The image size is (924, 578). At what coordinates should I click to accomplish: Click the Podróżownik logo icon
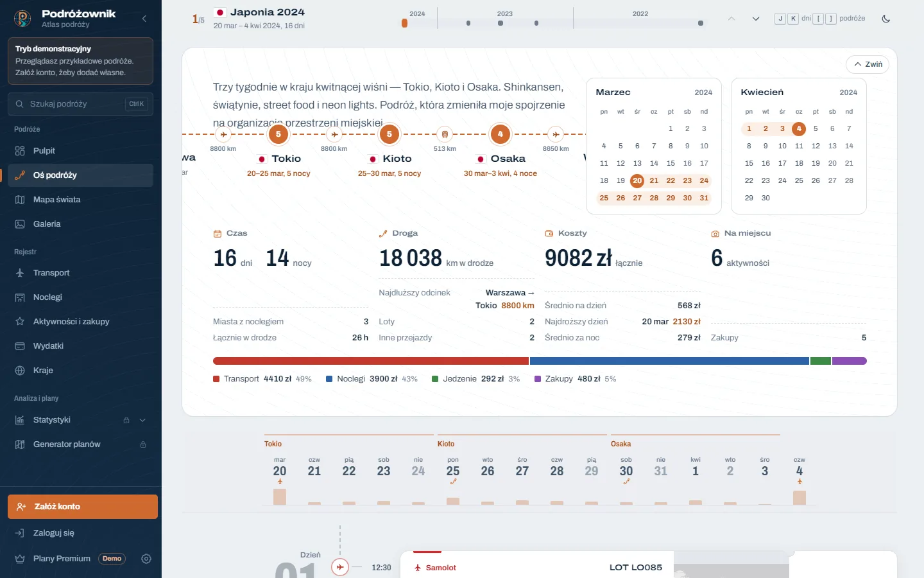[x=22, y=19]
